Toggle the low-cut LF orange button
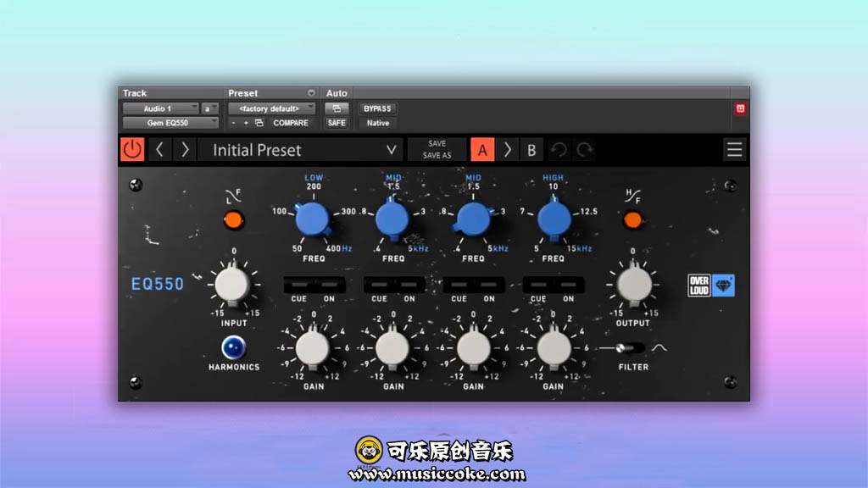The height and width of the screenshot is (488, 868). point(234,220)
